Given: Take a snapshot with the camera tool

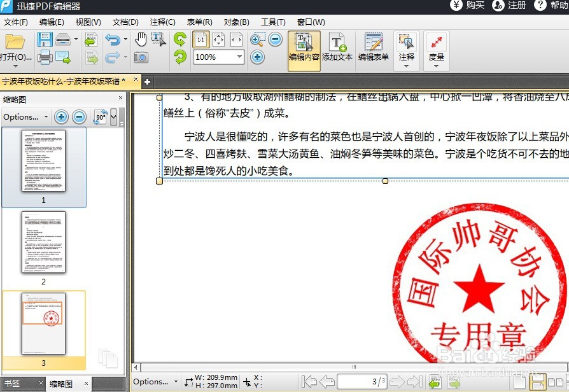Looking at the screenshot, I should pos(143,57).
